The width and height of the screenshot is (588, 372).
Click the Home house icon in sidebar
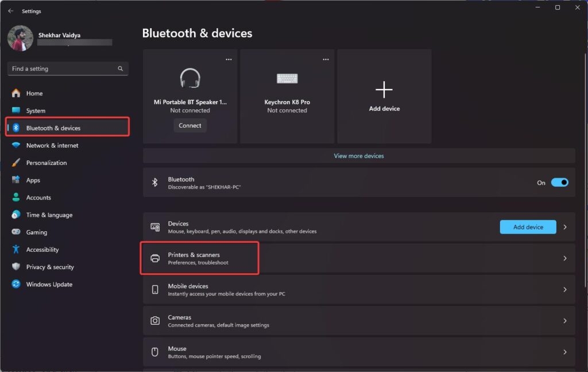16,93
